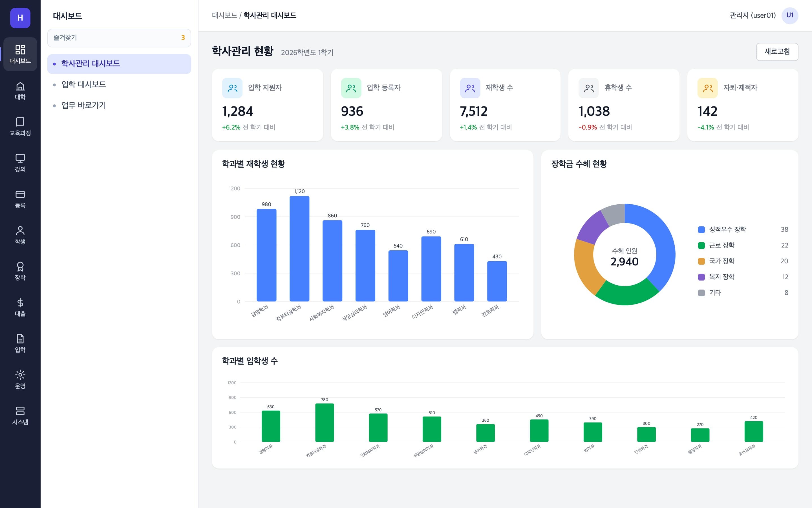Open the 시스템 sidebar section
Screen dimensions: 812x508
[x=20, y=416]
